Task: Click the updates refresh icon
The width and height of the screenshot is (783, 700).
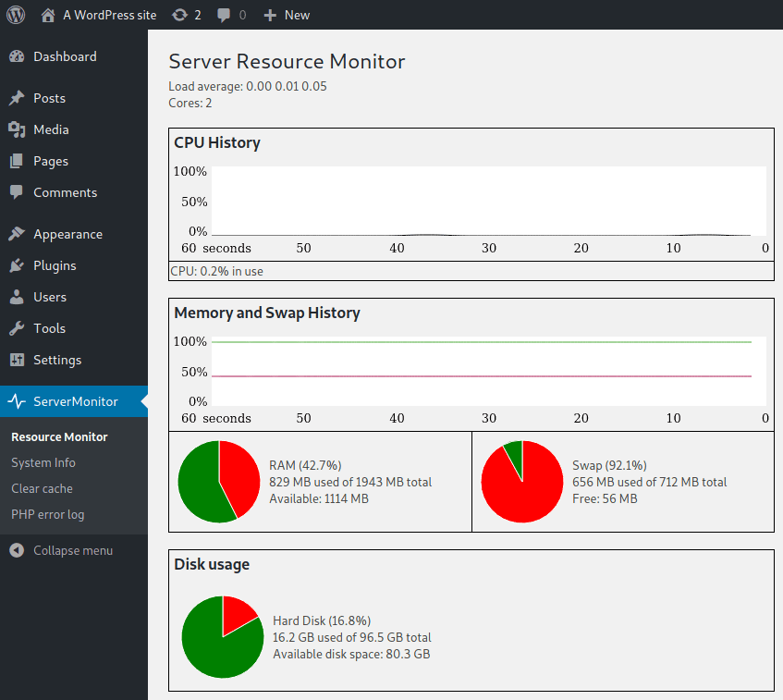Action: coord(179,15)
